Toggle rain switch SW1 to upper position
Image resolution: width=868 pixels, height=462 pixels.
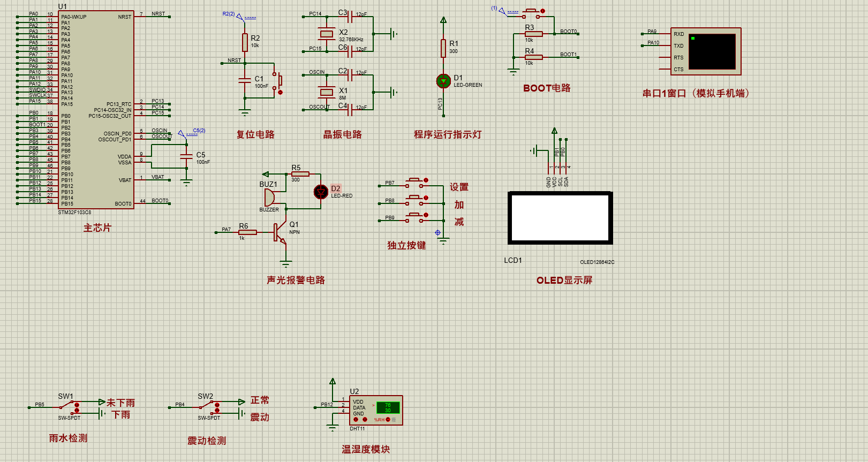click(77, 404)
